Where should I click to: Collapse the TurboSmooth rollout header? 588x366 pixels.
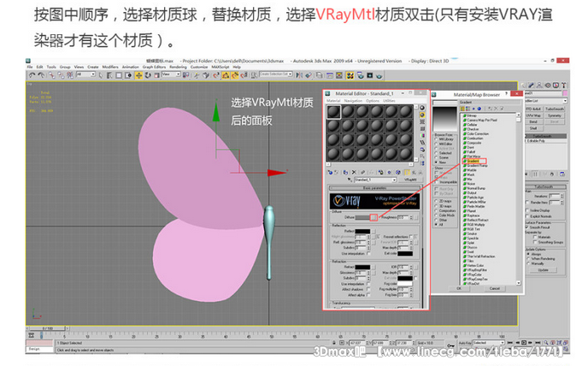click(545, 186)
